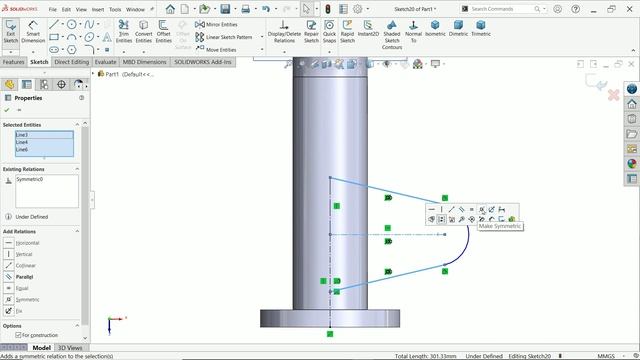Open the Insert menu
Viewport: 640px width, 360px height.
(x=98, y=9)
